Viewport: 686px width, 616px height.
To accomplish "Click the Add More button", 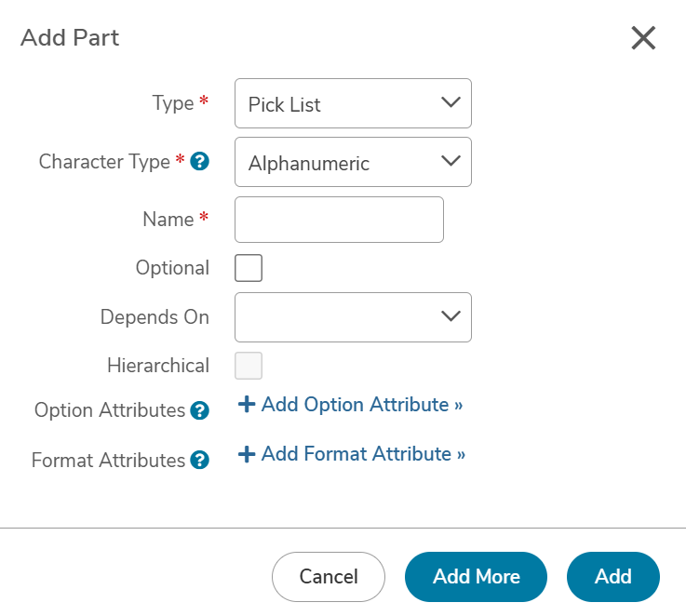I will (476, 577).
